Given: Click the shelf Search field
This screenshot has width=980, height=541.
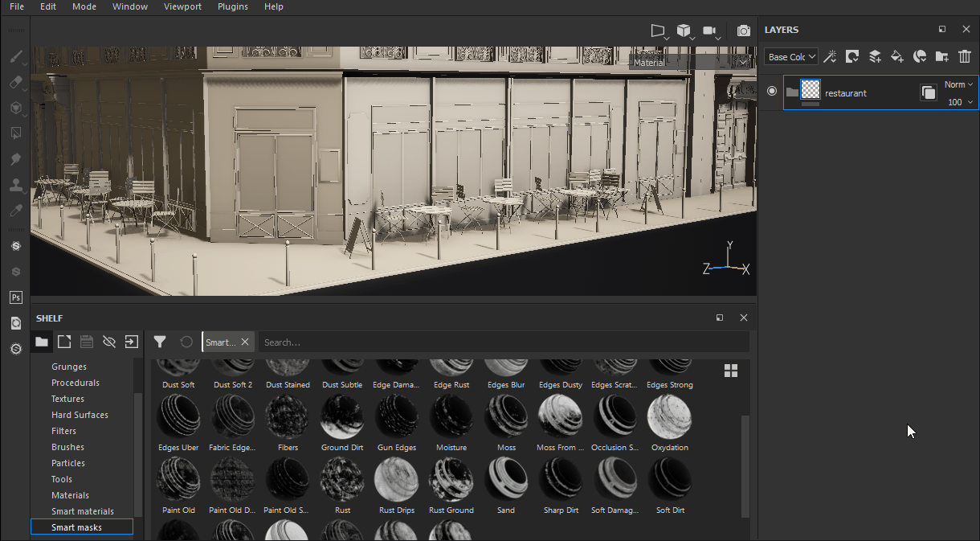Looking at the screenshot, I should [502, 342].
